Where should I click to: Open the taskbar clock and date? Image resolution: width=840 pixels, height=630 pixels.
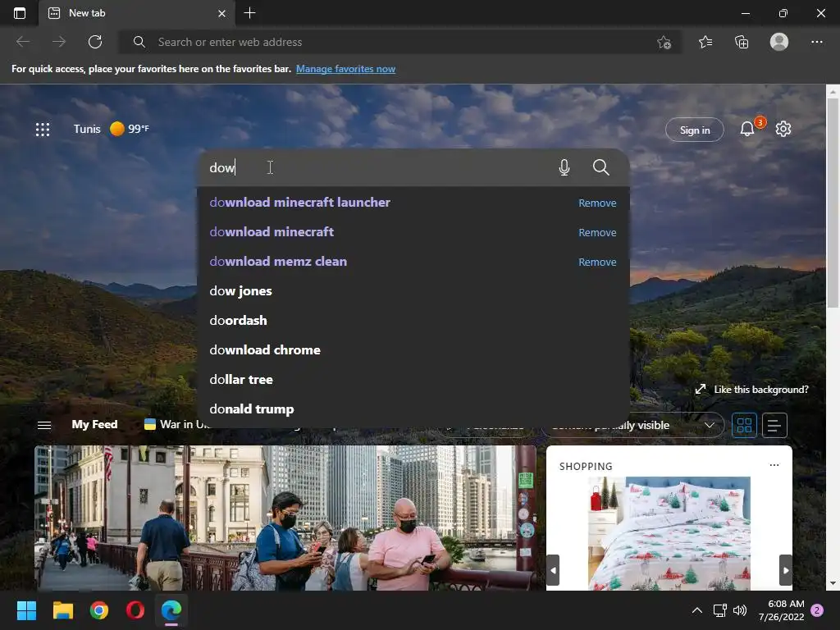(782, 610)
